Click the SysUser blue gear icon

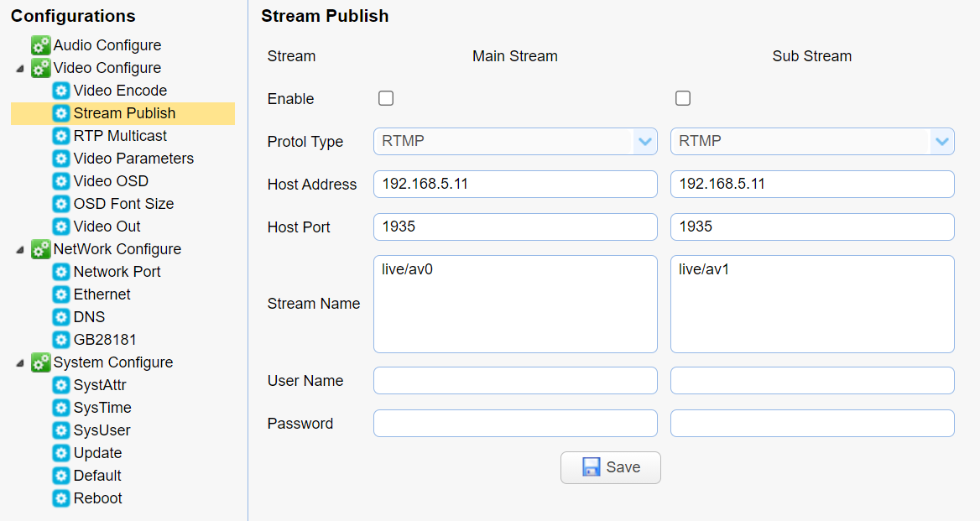tap(60, 430)
